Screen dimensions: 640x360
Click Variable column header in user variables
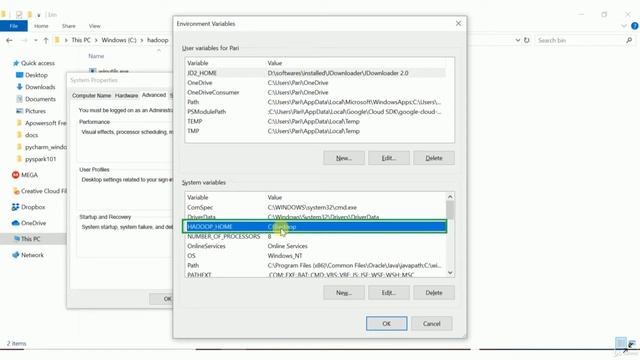coord(198,63)
